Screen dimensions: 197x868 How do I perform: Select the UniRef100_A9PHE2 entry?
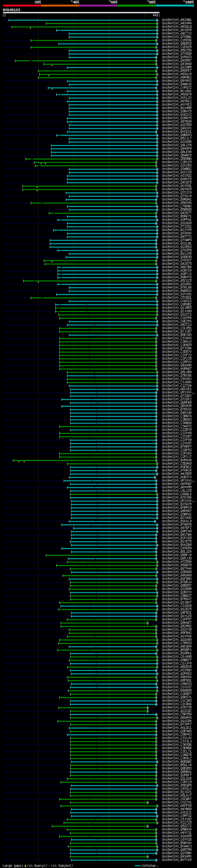click(x=176, y=78)
